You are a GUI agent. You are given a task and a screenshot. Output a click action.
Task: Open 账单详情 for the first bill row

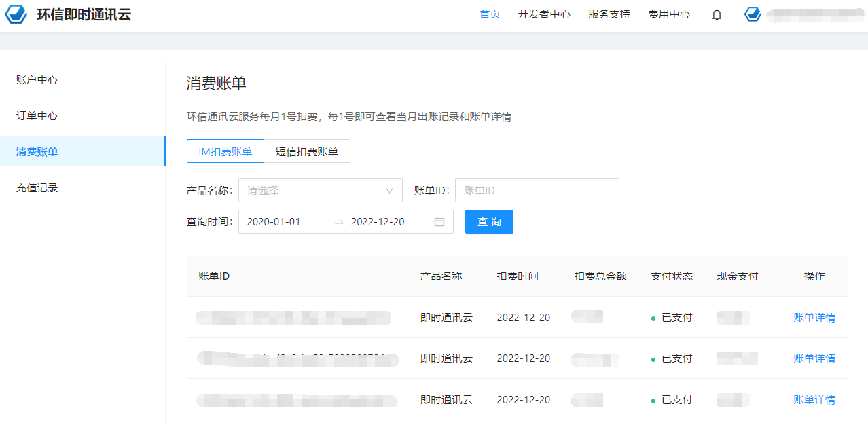[x=814, y=317]
